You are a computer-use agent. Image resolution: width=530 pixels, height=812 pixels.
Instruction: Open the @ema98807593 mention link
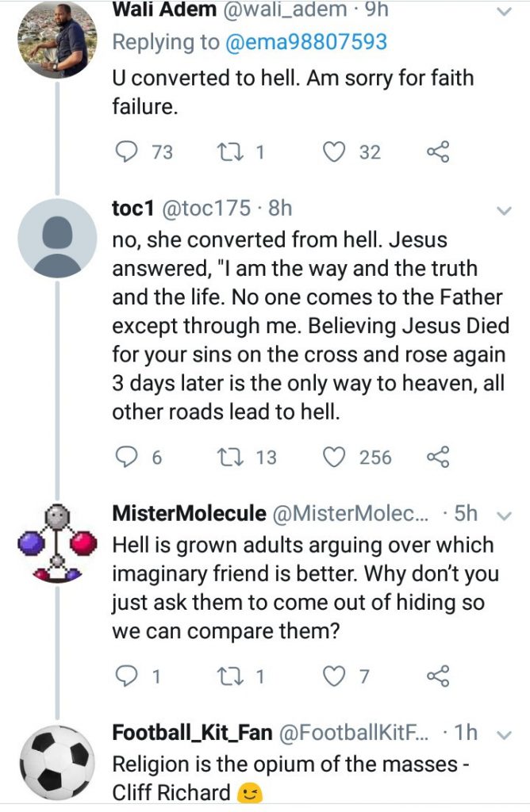click(x=306, y=40)
